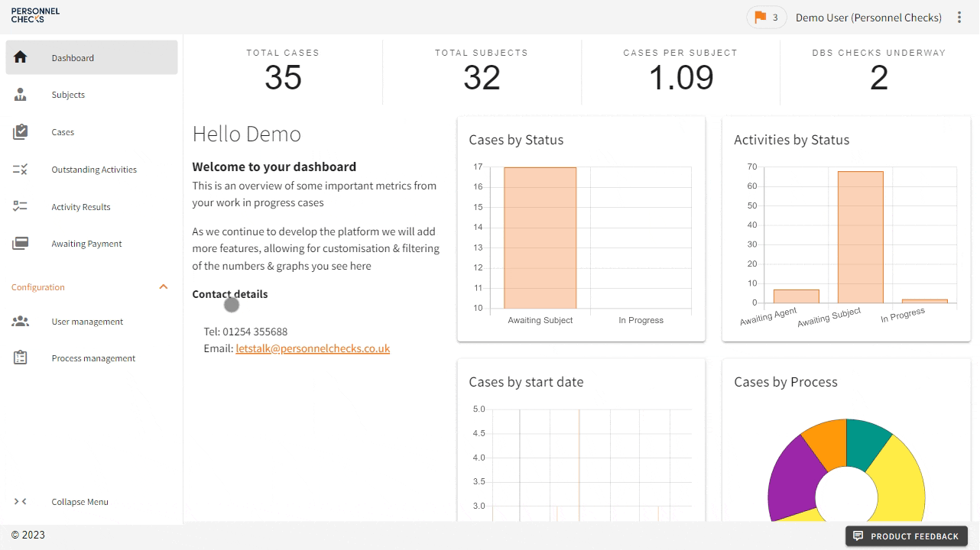Click the DBS Checks Underway value 2
Image resolution: width=980 pixels, height=550 pixels.
[879, 77]
